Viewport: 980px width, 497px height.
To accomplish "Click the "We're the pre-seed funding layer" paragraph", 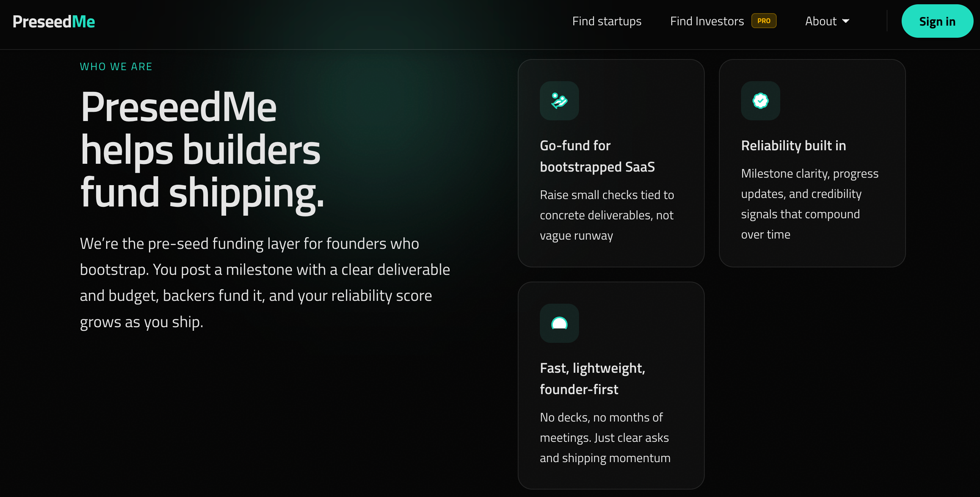I will click(x=265, y=283).
